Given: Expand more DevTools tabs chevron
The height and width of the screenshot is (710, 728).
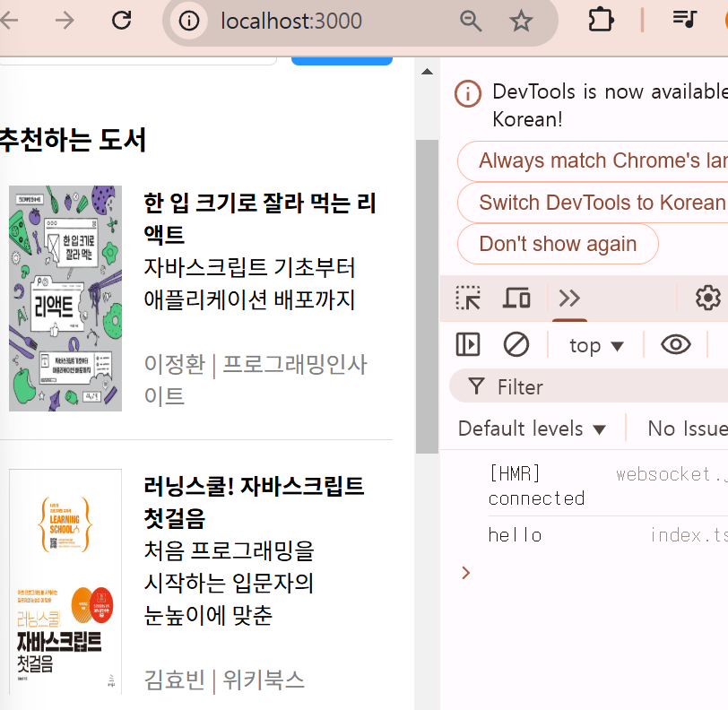Looking at the screenshot, I should click(x=569, y=299).
